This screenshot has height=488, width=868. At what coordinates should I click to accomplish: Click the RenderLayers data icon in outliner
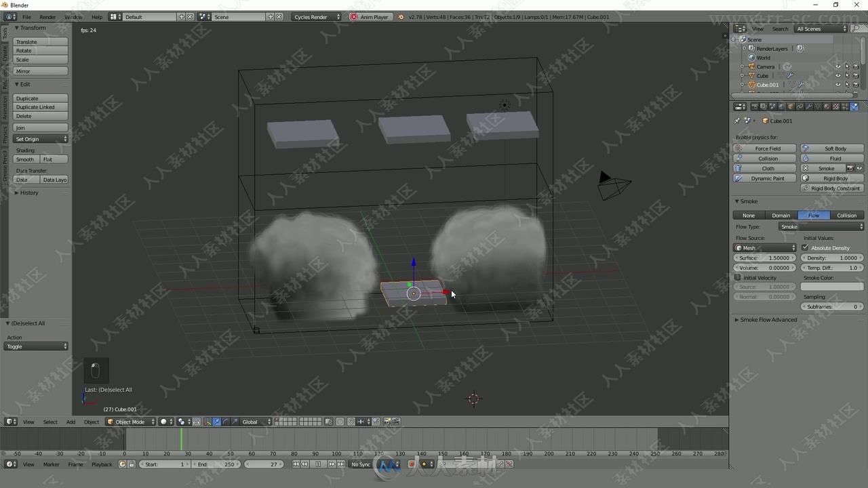800,49
